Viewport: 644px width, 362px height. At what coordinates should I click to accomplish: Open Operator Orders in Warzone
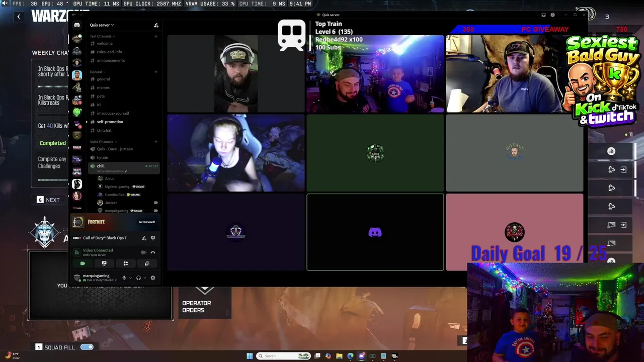coord(205,302)
